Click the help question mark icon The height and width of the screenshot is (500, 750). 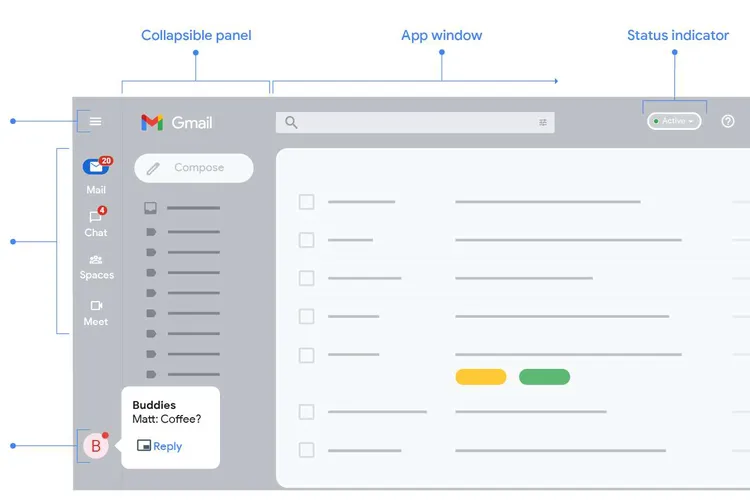(728, 122)
